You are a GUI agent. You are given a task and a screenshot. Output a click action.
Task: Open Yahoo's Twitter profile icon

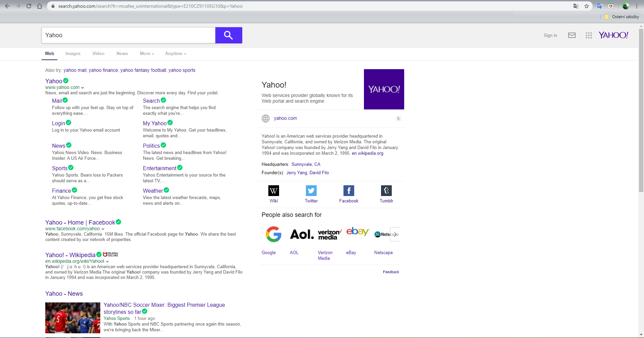(311, 191)
